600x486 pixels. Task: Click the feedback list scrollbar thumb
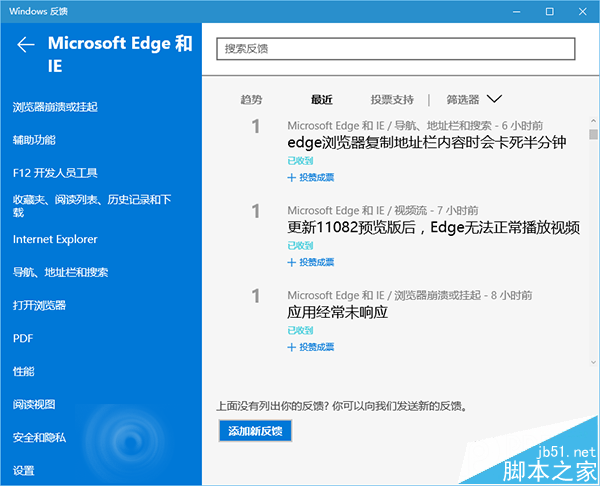pos(593,134)
